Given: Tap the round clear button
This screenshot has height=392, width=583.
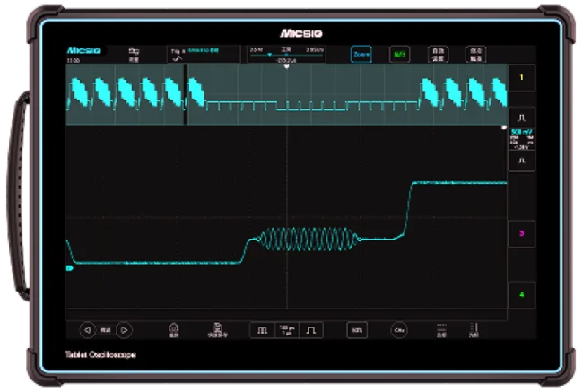Looking at the screenshot, I should coord(399,330).
